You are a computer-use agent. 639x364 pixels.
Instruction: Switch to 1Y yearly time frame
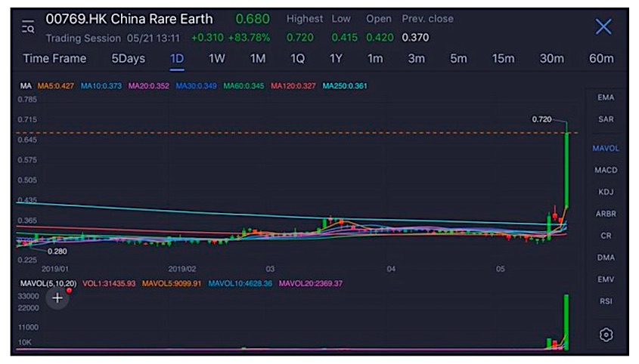[336, 59]
